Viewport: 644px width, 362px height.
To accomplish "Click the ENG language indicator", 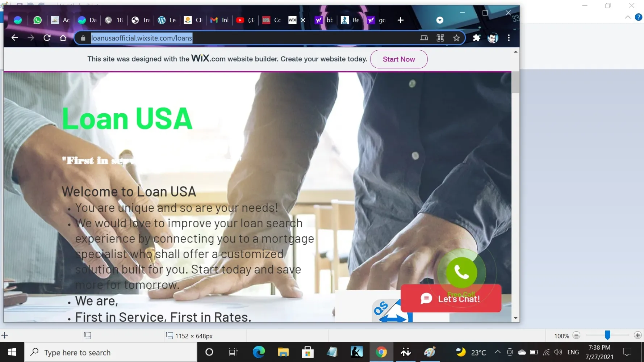I will [x=573, y=352].
